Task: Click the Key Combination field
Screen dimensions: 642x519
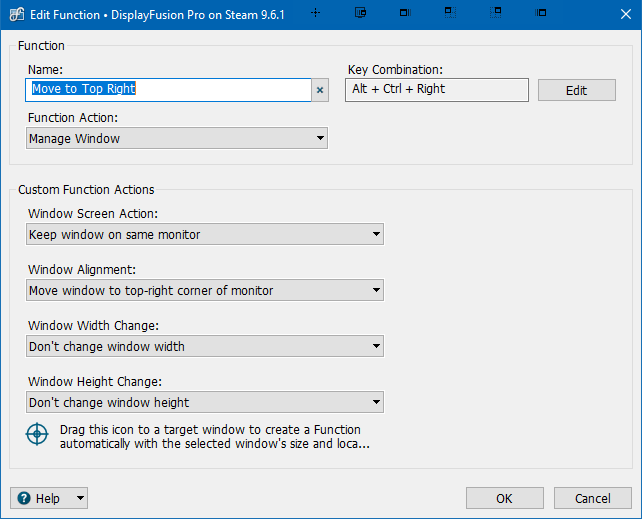Action: pos(436,90)
